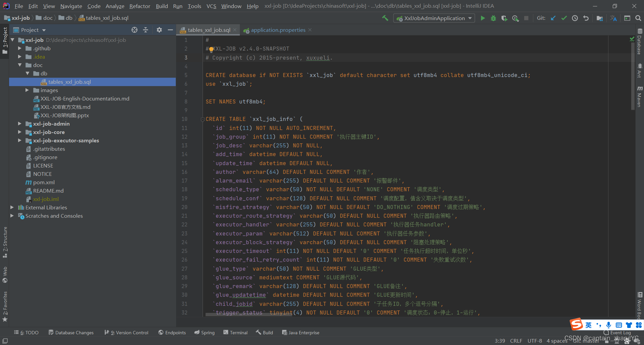Open the Terminal tool window
644x345 pixels.
point(235,333)
